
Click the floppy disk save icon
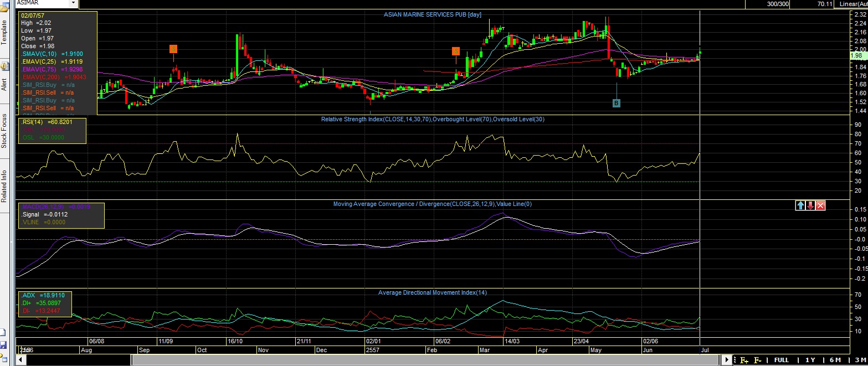(x=3, y=345)
